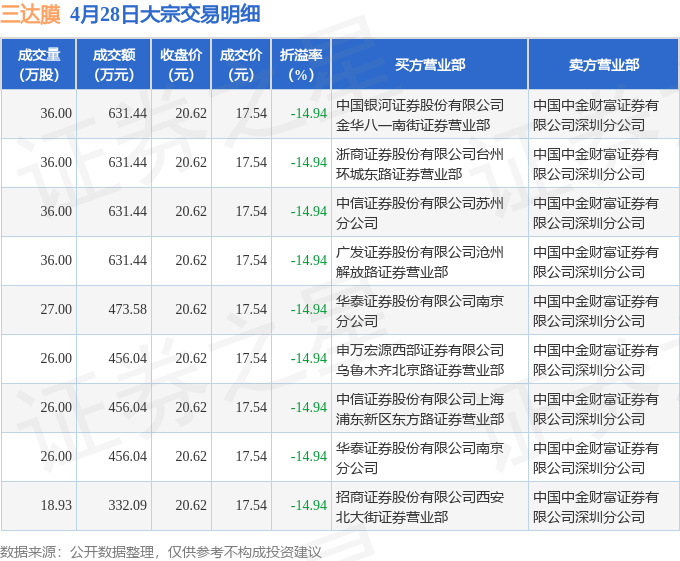Click the 中国银河证券金华八一南街 buyer cell
The width and height of the screenshot is (680, 561).
[420, 114]
